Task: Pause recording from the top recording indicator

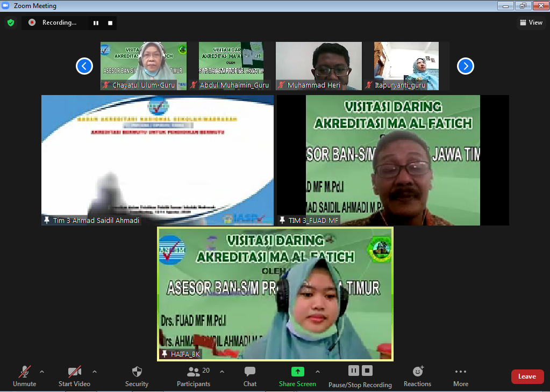Action: (96, 23)
